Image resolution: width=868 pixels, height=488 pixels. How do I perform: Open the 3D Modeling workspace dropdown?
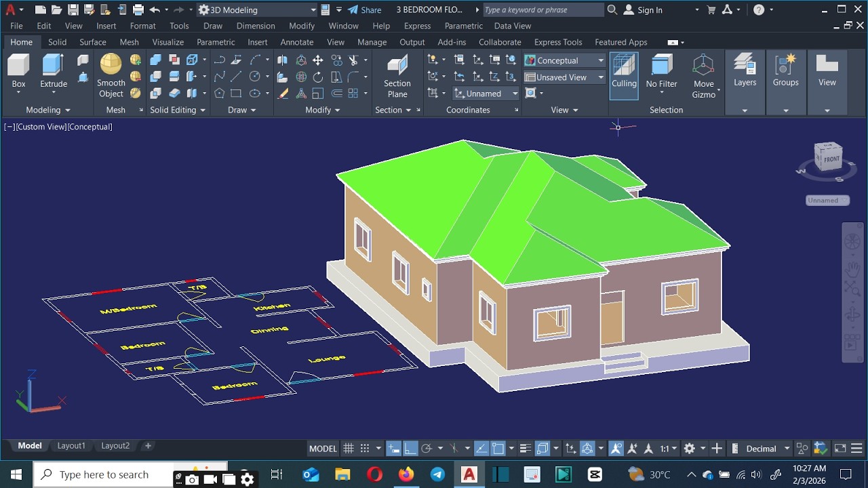click(257, 9)
